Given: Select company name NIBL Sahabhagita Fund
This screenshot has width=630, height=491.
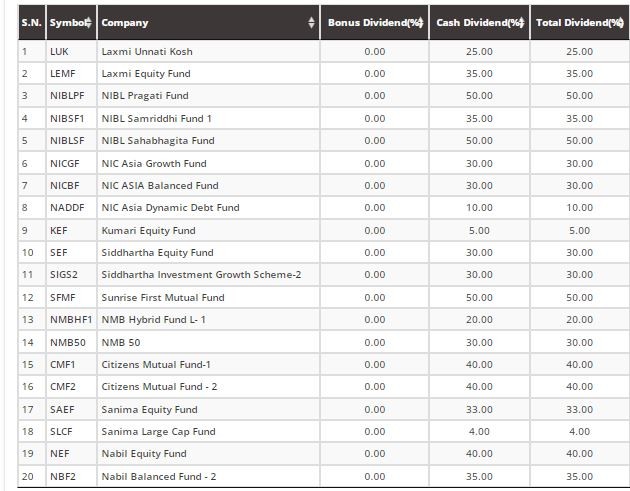Looking at the screenshot, I should [158, 141].
